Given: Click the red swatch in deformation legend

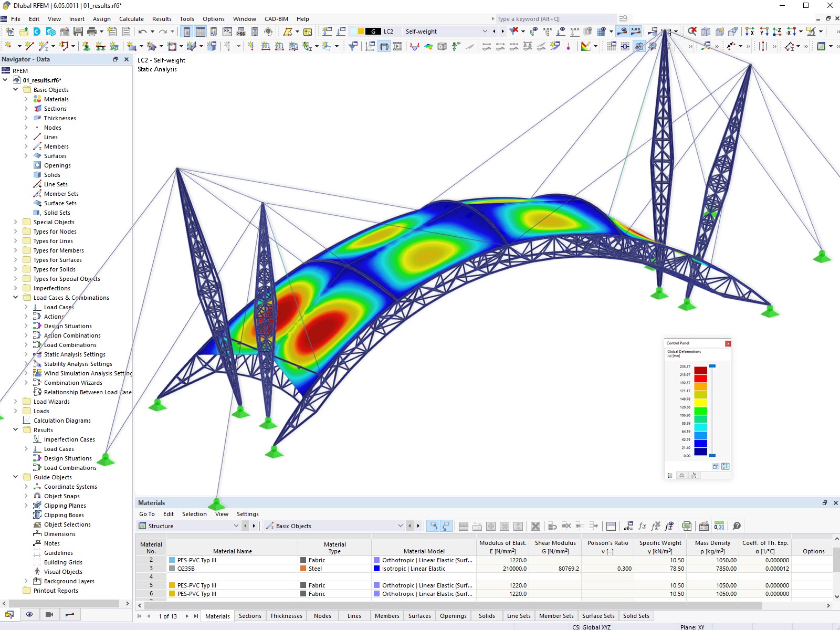Looking at the screenshot, I should pos(700,378).
